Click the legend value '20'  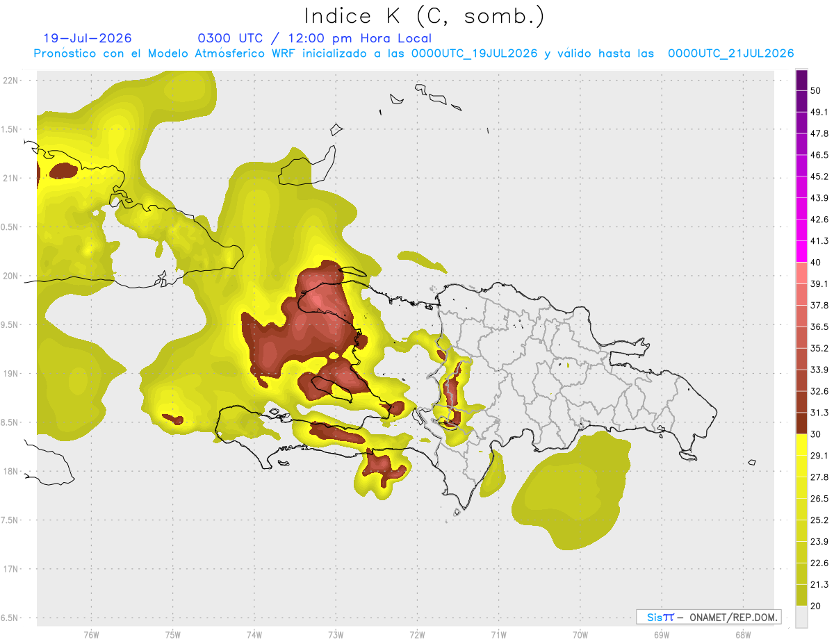pyautogui.click(x=816, y=606)
